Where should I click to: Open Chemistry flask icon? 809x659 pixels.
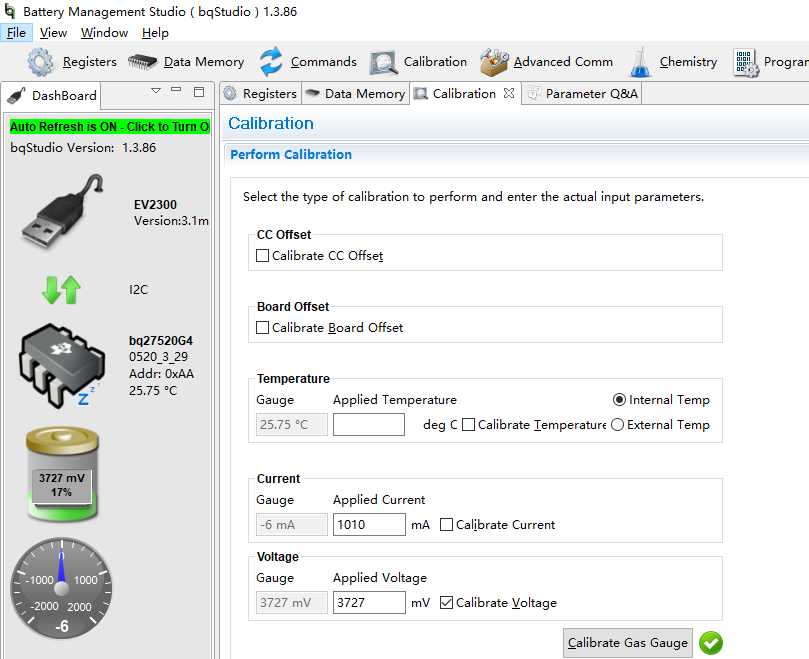click(x=640, y=62)
